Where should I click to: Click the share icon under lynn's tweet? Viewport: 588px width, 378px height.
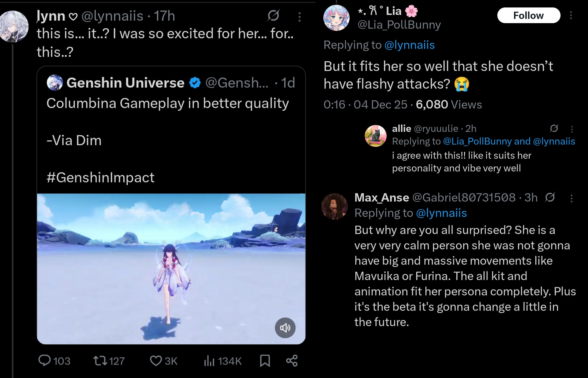point(292,360)
